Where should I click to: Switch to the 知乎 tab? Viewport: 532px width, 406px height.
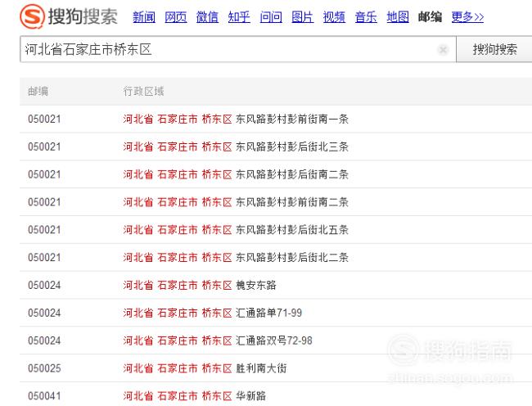(239, 16)
